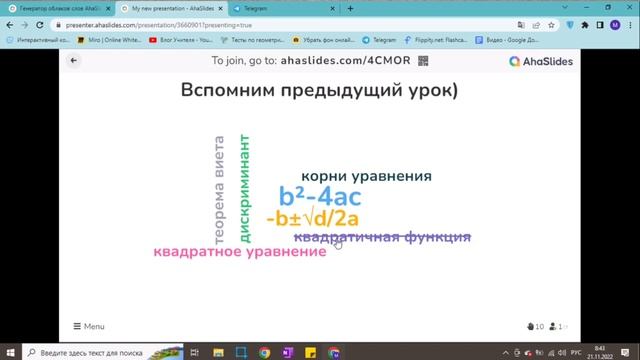
Task: Click the taskbar search box
Action: click(103, 352)
